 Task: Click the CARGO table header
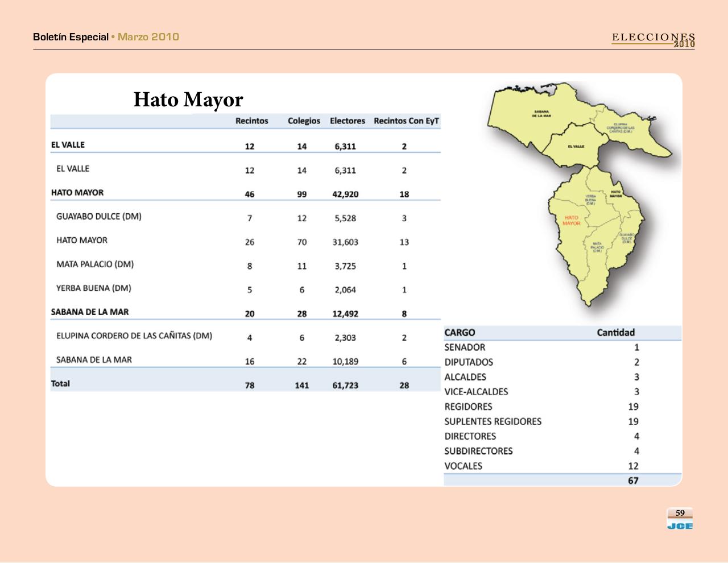point(460,333)
